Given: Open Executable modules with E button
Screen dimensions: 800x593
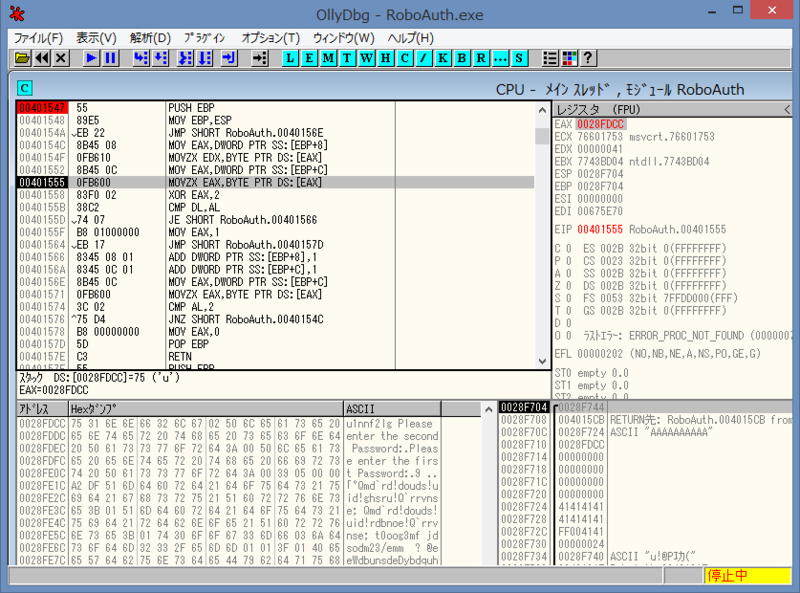Looking at the screenshot, I should pos(309,58).
